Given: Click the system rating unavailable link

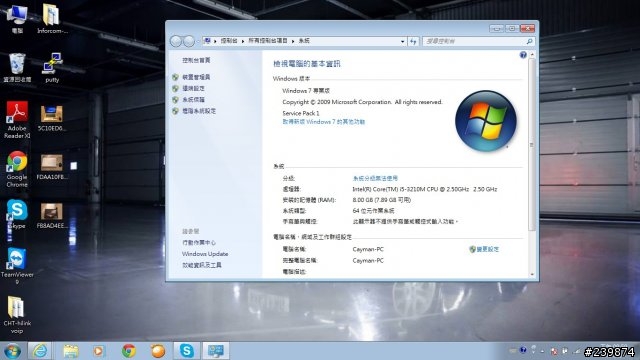Looking at the screenshot, I should [375, 178].
